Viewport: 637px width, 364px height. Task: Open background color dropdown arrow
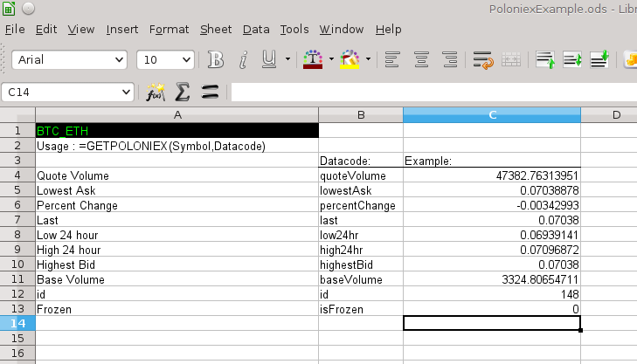[368, 59]
